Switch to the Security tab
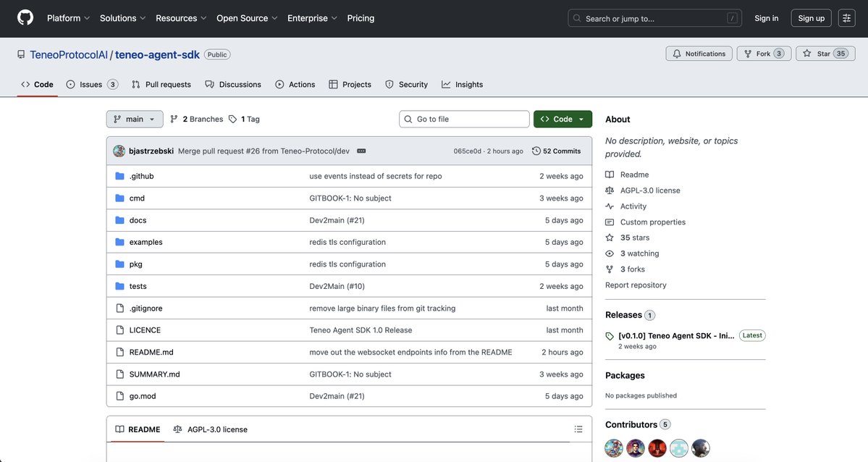The width and height of the screenshot is (868, 462). 406,84
